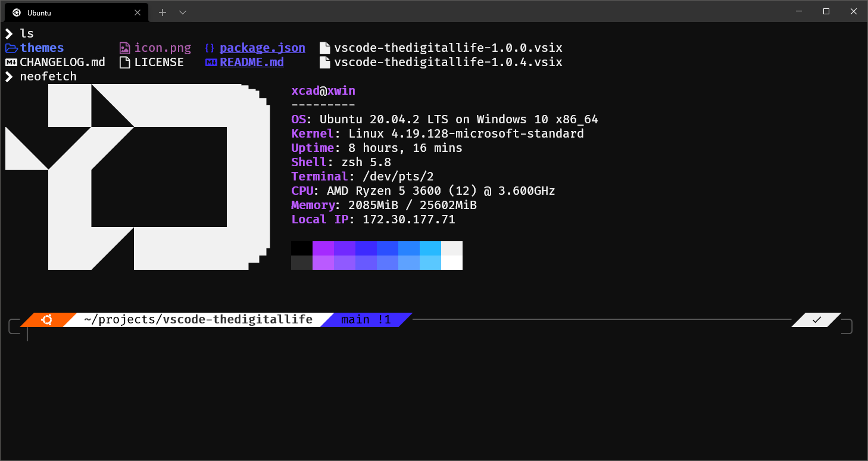
Task: Minimize the terminal window
Action: (x=799, y=11)
